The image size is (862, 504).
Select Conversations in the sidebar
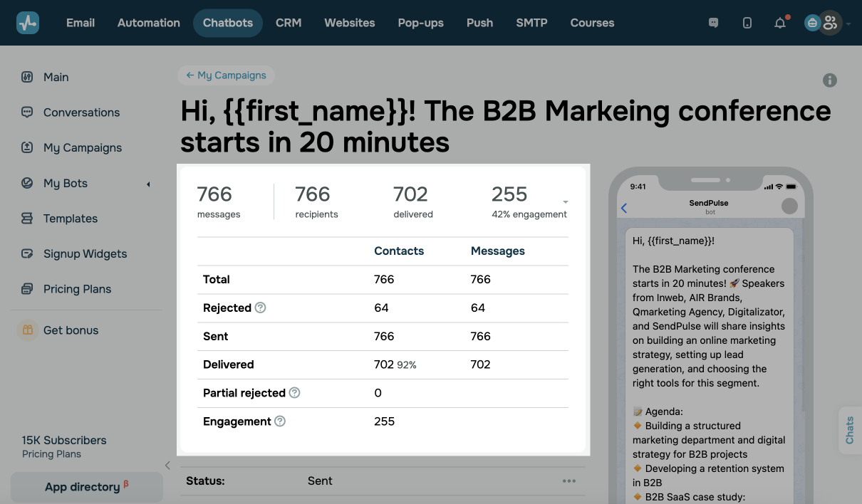point(81,112)
